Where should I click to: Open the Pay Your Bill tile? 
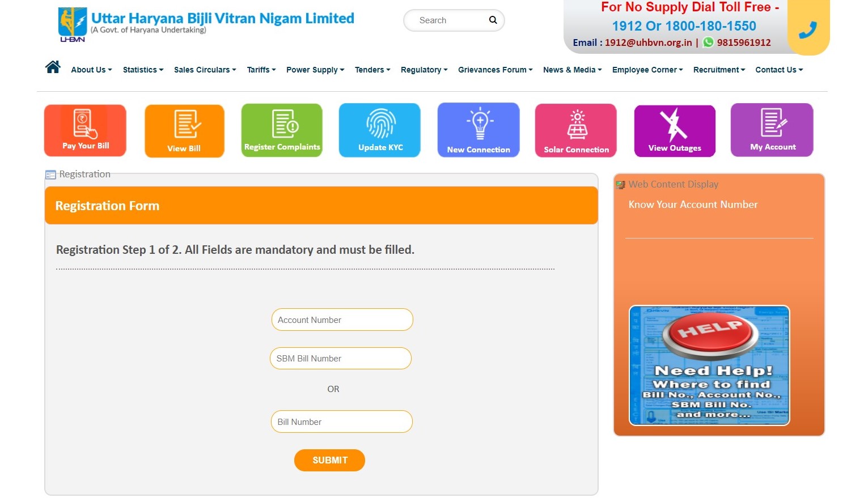coord(85,130)
